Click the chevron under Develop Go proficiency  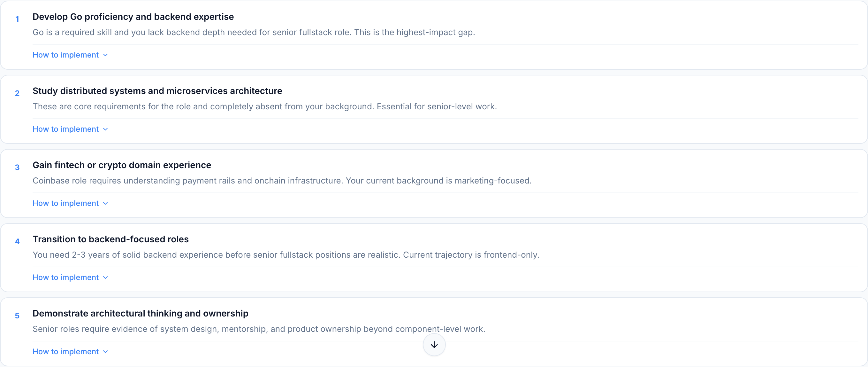coord(105,55)
